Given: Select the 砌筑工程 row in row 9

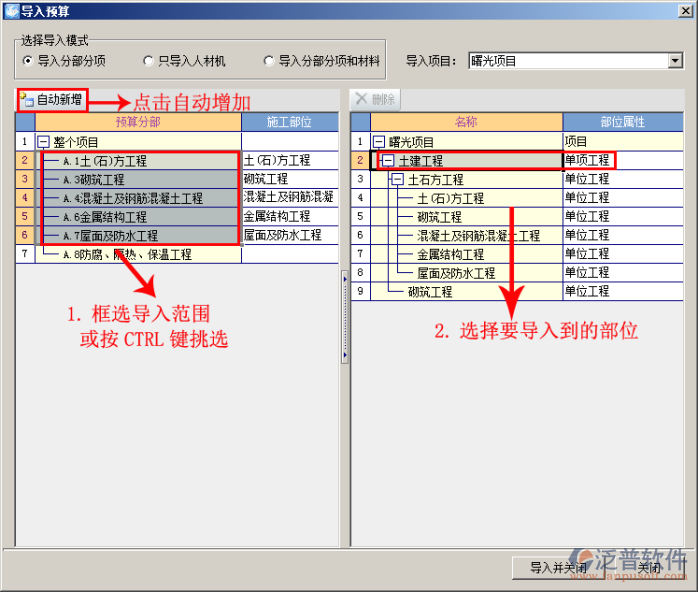Looking at the screenshot, I should (x=429, y=292).
